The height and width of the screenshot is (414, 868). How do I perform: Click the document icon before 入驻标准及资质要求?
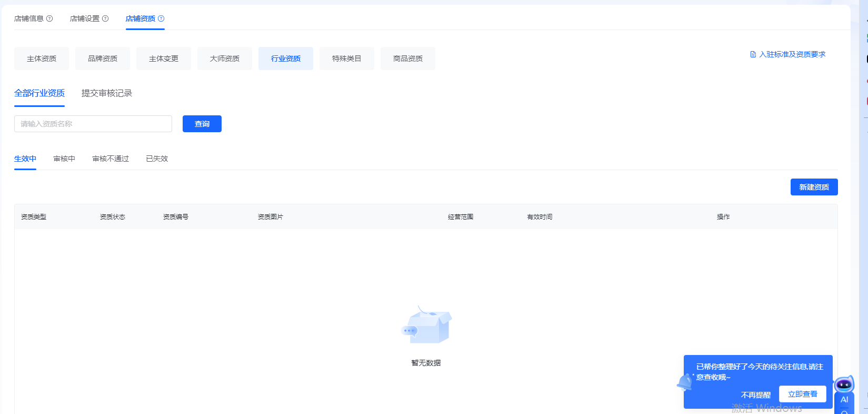[x=753, y=54]
